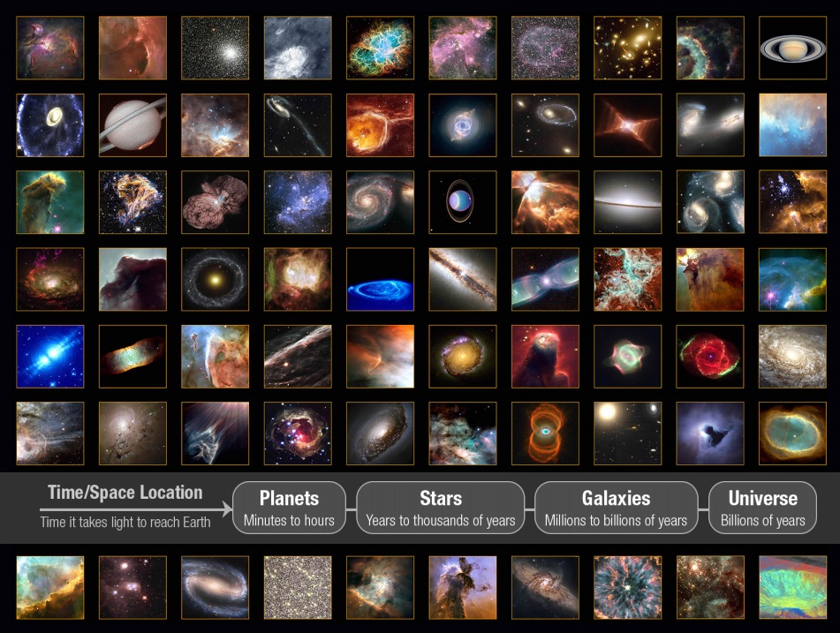
Task: Open the Cat's Eye Nebula thumbnail
Action: click(463, 125)
